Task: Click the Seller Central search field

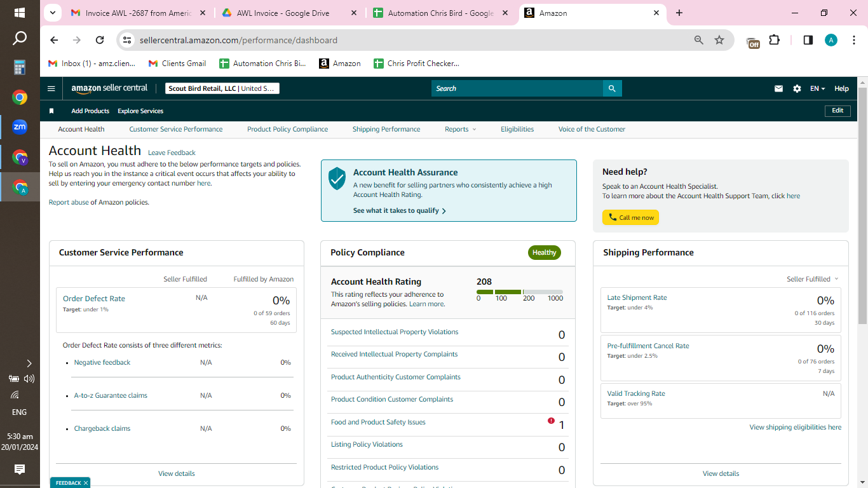Action: (x=517, y=88)
